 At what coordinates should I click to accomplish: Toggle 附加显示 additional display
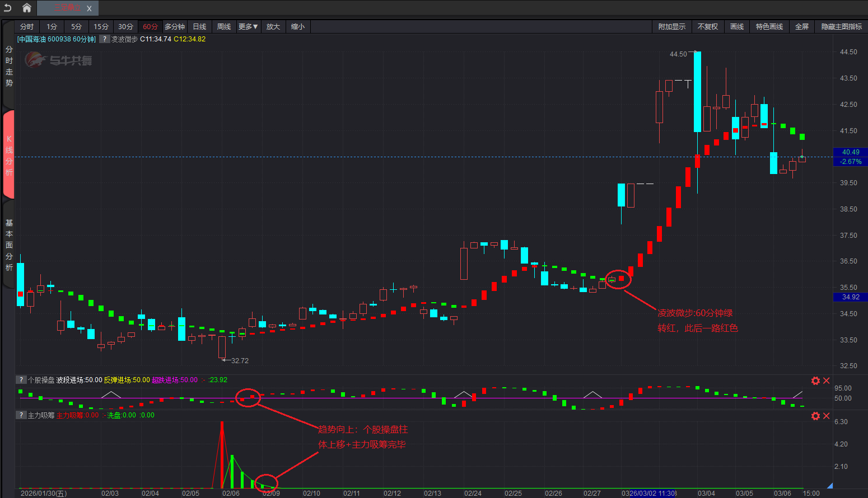point(671,27)
